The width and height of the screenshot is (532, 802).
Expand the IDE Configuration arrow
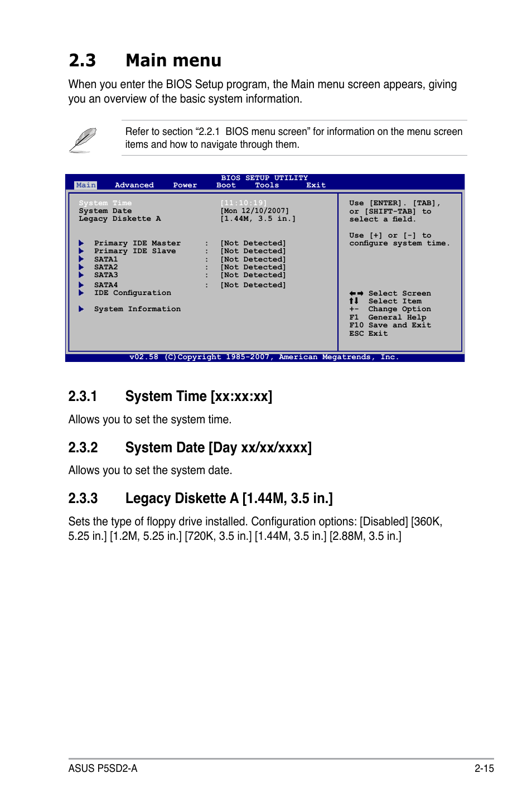pyautogui.click(x=81, y=293)
